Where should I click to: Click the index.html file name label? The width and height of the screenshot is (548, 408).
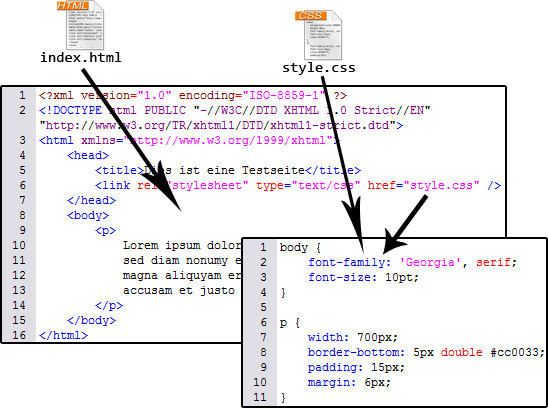point(81,57)
